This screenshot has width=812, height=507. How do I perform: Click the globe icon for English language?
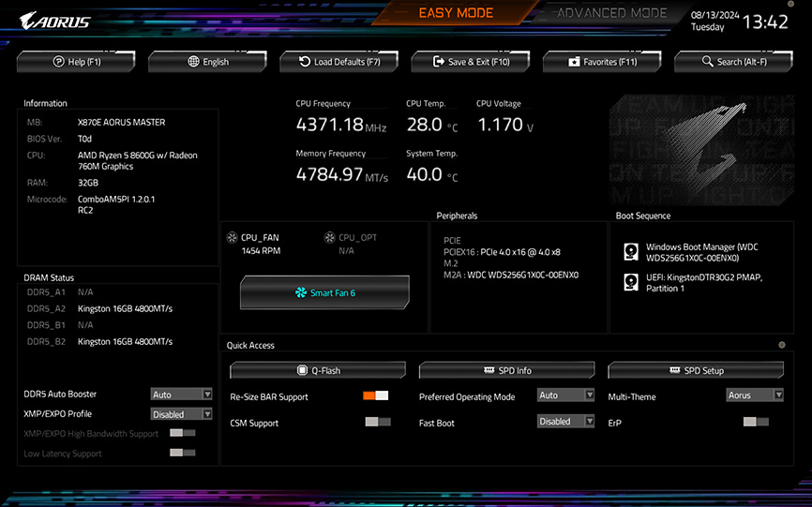pyautogui.click(x=194, y=62)
